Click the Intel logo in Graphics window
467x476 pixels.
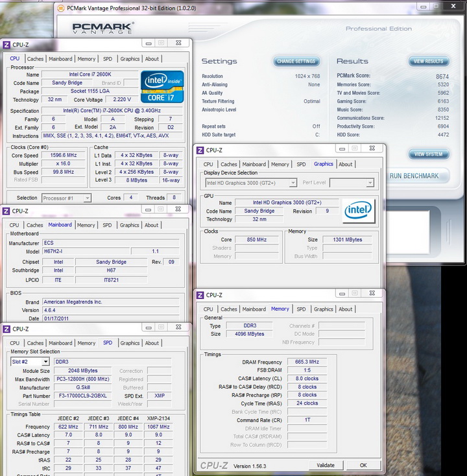click(x=359, y=210)
